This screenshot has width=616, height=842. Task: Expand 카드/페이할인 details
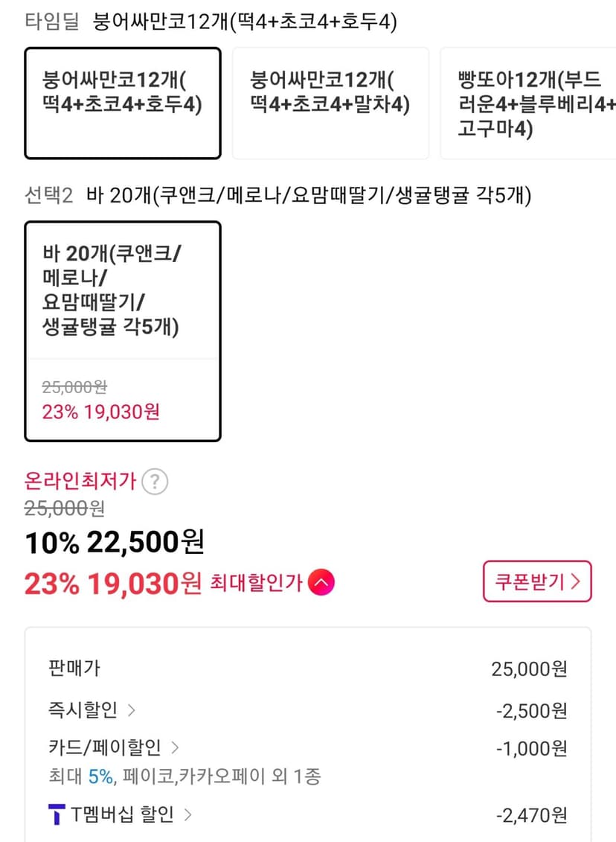click(x=114, y=747)
